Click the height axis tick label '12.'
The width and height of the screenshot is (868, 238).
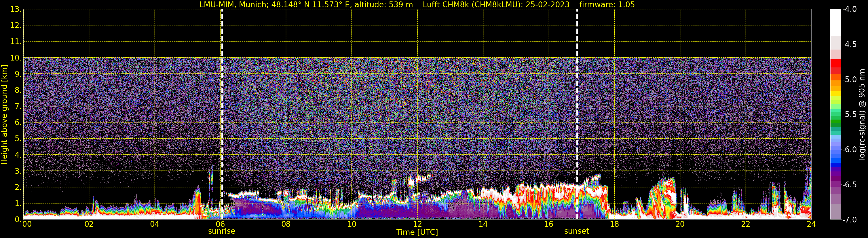[x=16, y=25]
